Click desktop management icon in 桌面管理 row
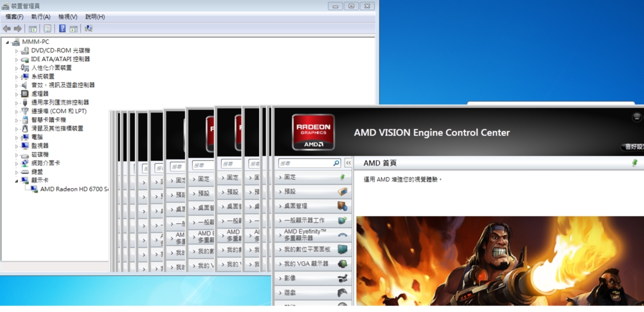The height and width of the screenshot is (312, 644). (343, 206)
